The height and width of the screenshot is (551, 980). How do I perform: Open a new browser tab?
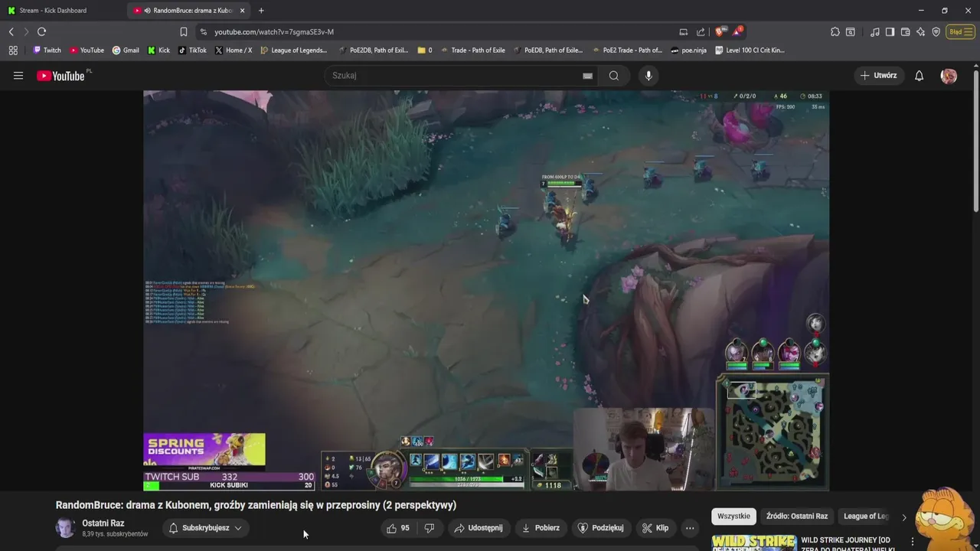tap(261, 11)
